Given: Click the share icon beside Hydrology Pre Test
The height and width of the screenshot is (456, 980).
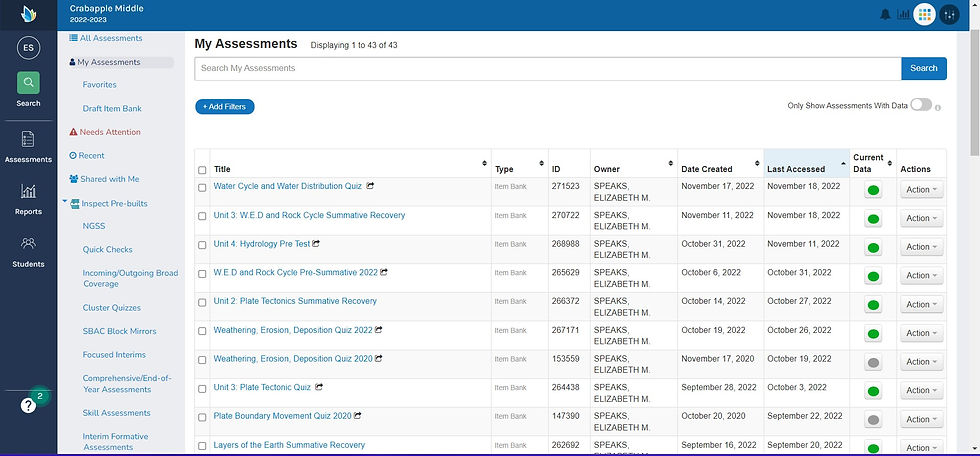Looking at the screenshot, I should 316,244.
